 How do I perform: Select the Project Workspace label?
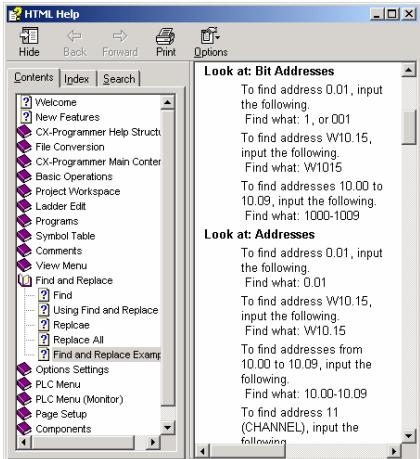click(78, 191)
